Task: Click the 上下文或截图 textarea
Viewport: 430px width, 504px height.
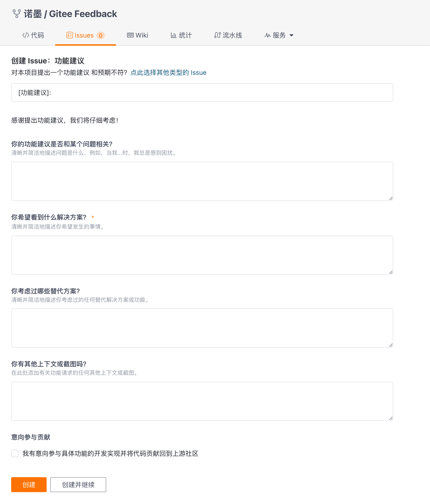Action: pyautogui.click(x=202, y=401)
